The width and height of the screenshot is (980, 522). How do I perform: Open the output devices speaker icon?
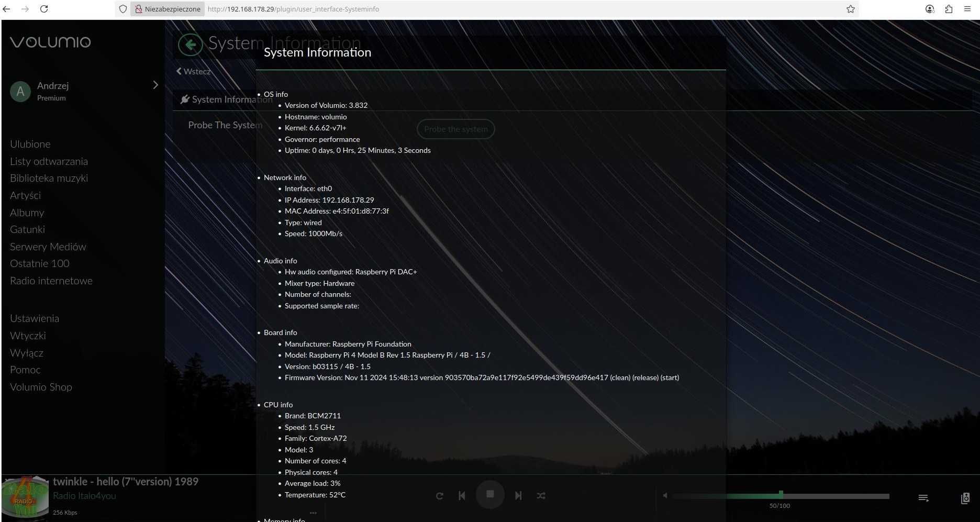click(x=965, y=498)
